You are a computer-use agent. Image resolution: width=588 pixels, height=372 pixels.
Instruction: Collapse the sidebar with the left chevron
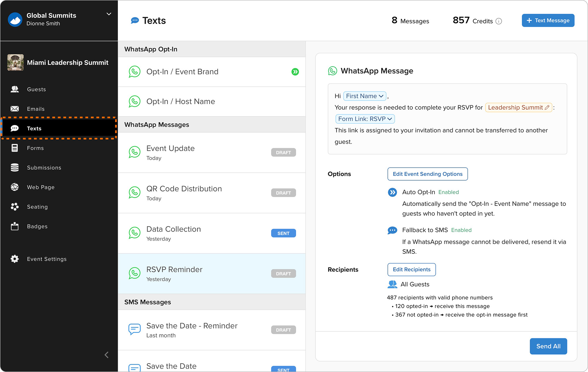pos(106,355)
